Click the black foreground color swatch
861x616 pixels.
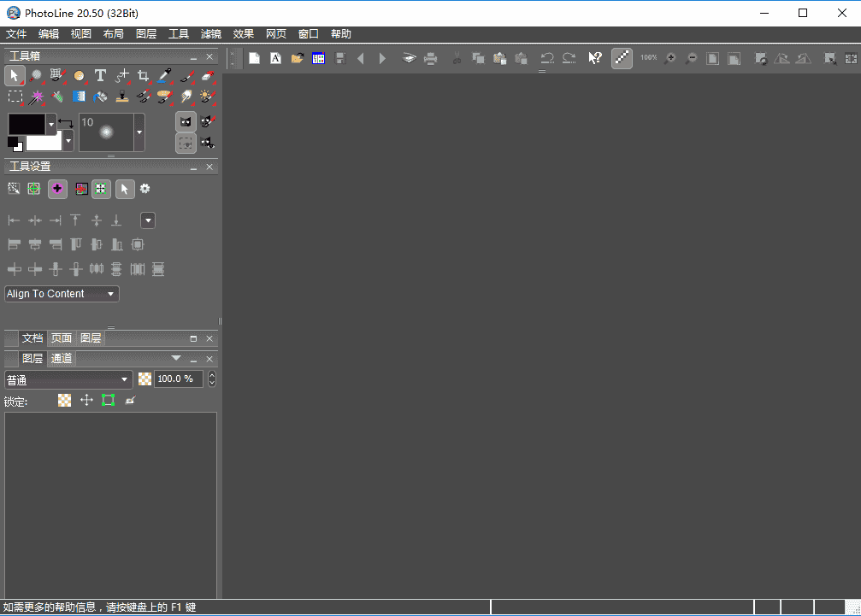click(x=27, y=124)
